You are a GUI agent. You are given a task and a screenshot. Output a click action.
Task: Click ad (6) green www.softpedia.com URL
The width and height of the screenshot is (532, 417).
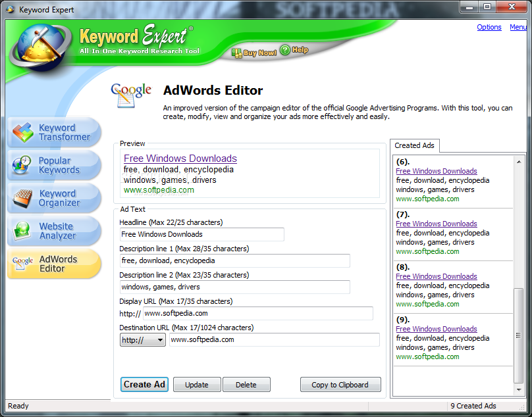click(x=427, y=199)
